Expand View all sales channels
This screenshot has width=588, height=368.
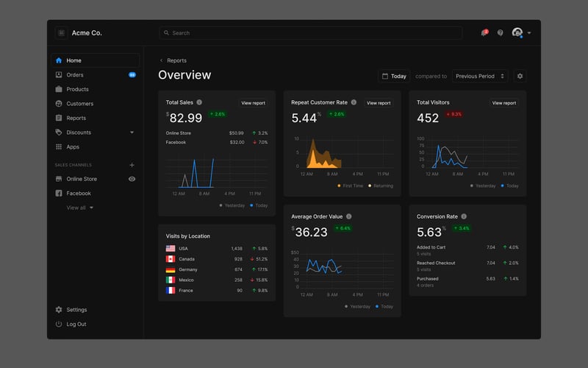tap(80, 208)
